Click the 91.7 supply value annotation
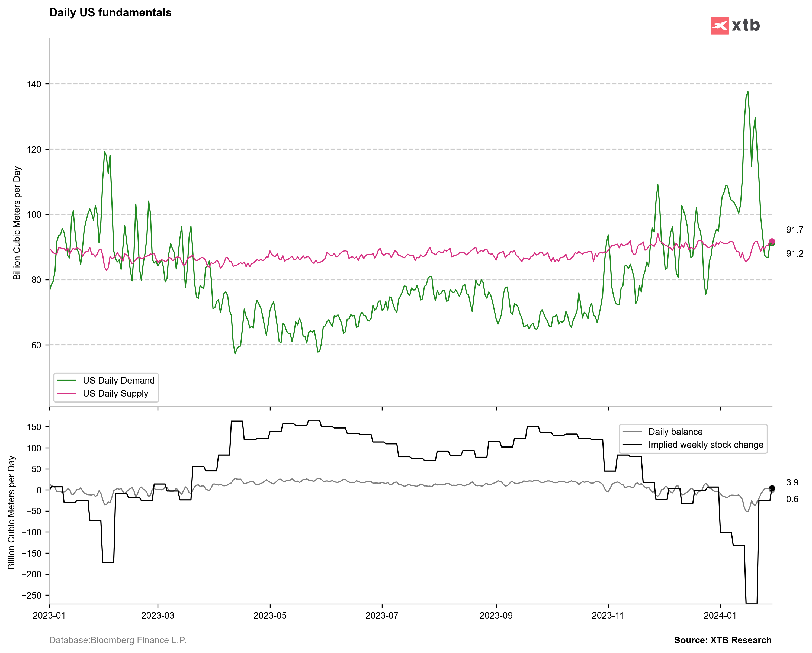812x653 pixels. point(794,230)
